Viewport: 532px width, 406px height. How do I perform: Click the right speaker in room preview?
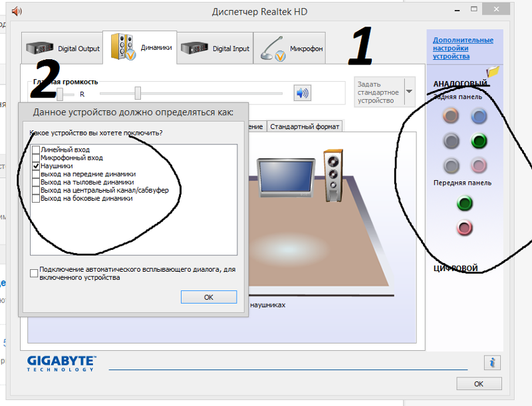[x=333, y=175]
